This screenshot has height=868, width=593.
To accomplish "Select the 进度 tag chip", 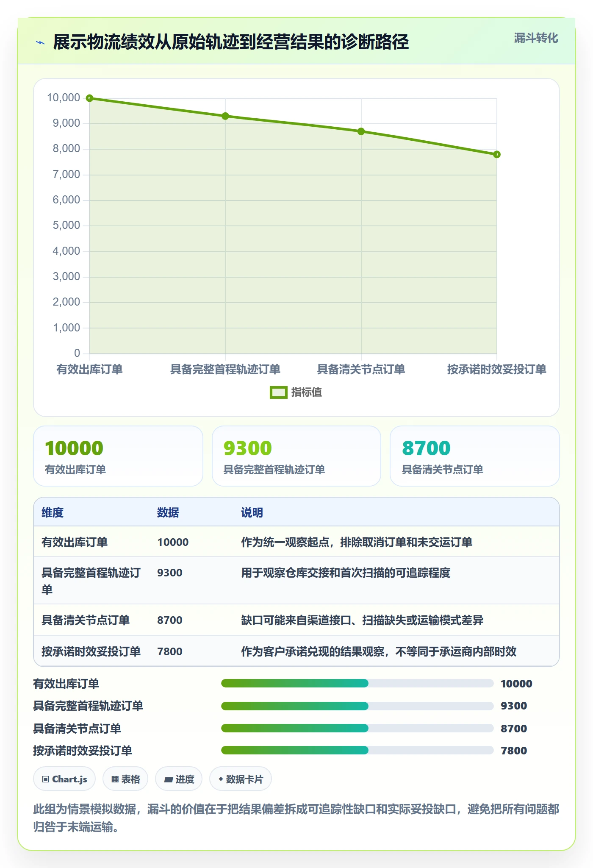I will (x=179, y=779).
